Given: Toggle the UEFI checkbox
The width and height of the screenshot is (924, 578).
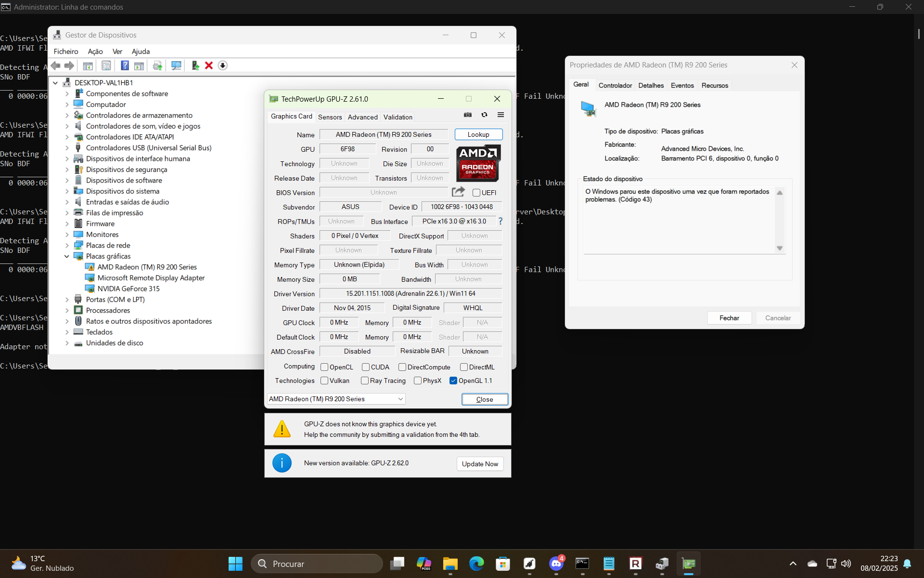Looking at the screenshot, I should pos(476,193).
